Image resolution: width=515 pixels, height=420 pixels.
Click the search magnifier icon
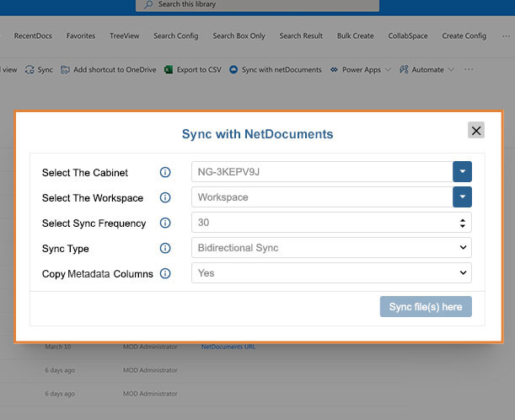pyautogui.click(x=148, y=4)
